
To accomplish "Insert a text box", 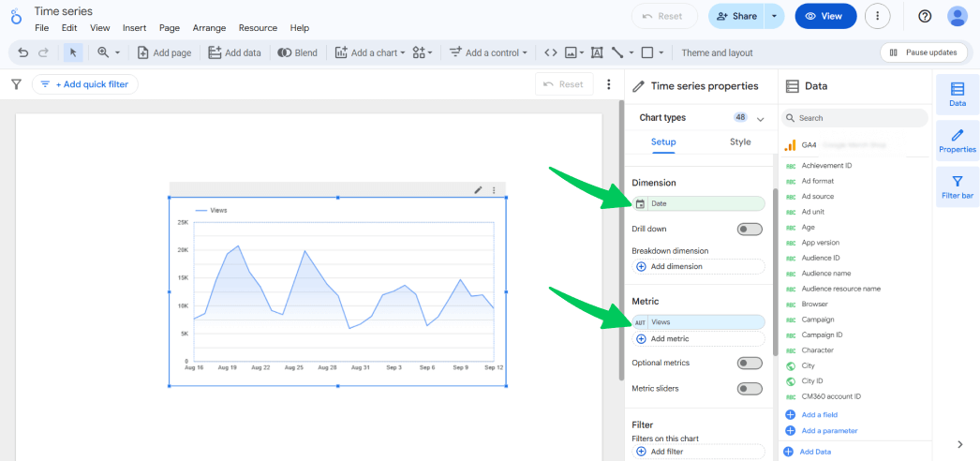I will 597,53.
